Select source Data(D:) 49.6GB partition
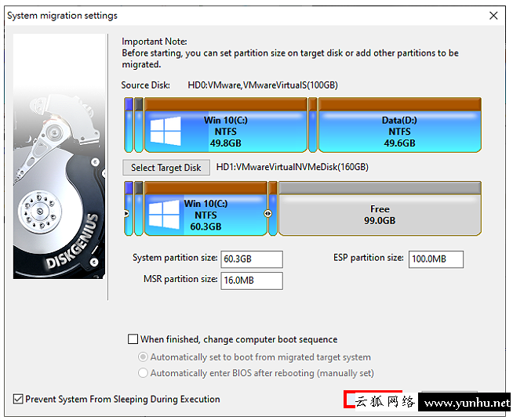 (399, 125)
